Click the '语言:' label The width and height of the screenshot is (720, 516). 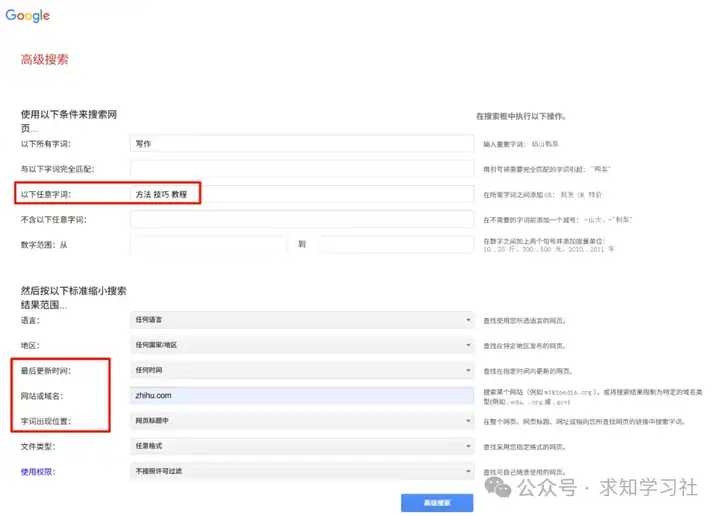click(x=30, y=320)
